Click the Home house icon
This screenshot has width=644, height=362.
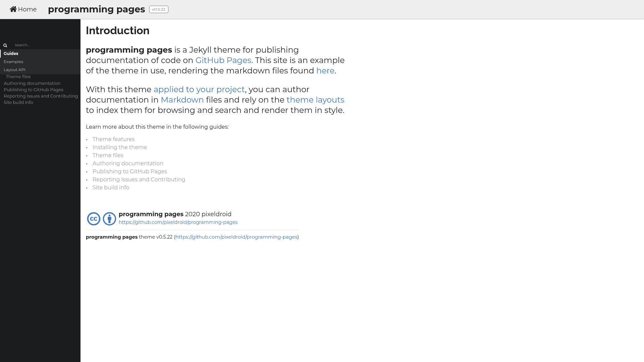pyautogui.click(x=13, y=9)
